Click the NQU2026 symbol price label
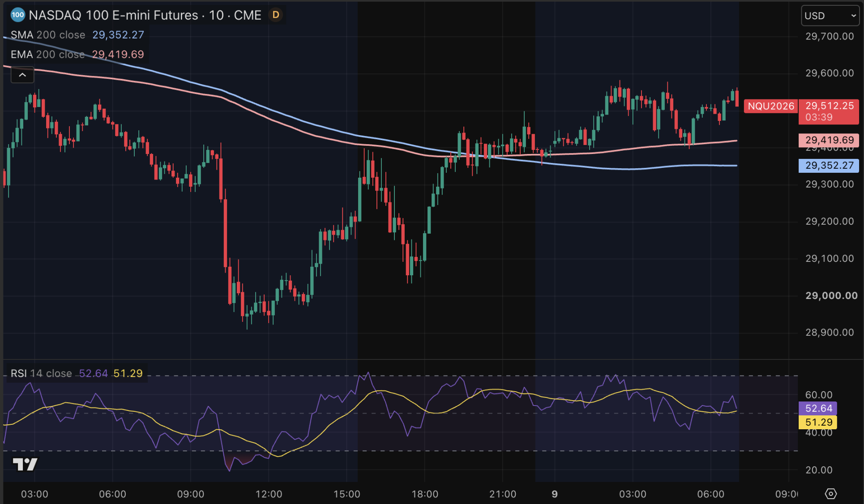Viewport: 864px width, 504px height. tap(771, 106)
